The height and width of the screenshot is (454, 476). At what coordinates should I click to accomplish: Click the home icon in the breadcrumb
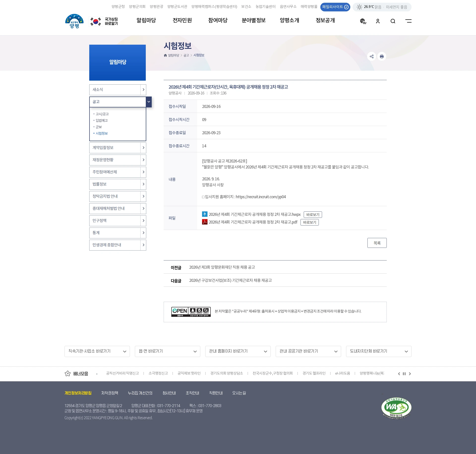point(165,55)
